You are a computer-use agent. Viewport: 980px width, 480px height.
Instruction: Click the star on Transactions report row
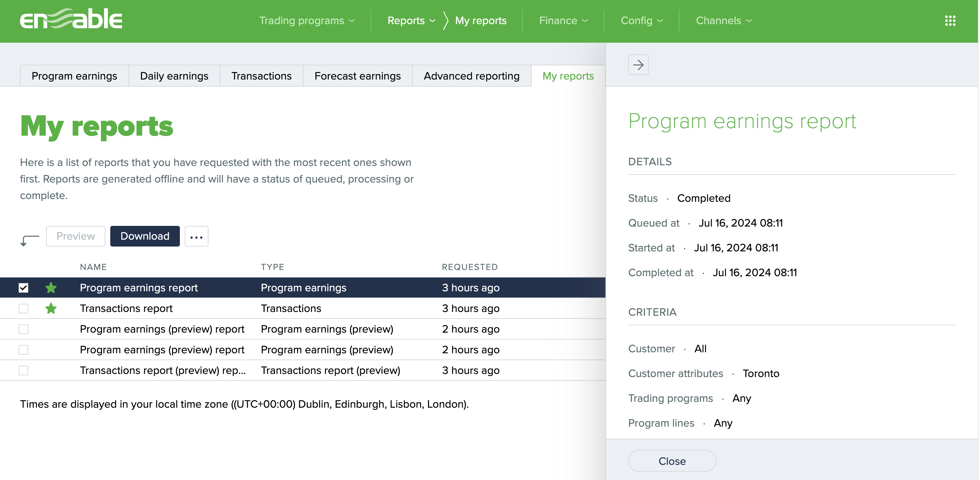click(x=51, y=308)
